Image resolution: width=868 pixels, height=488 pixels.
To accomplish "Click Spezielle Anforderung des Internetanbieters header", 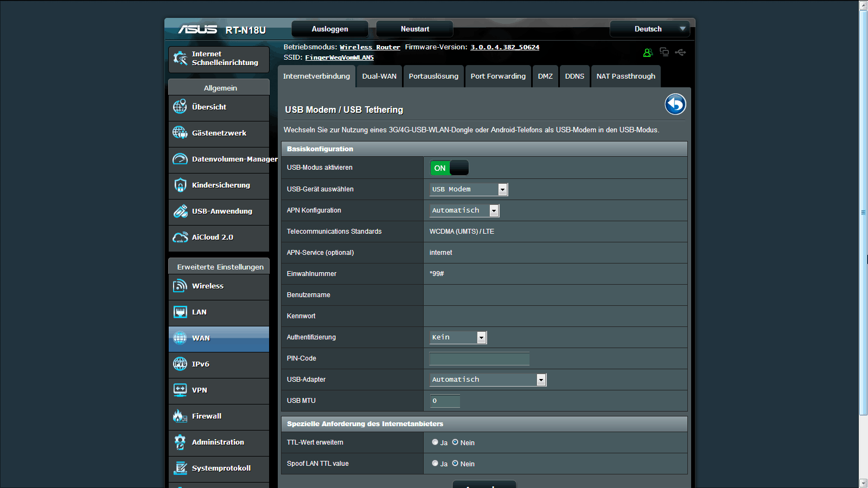I will pyautogui.click(x=484, y=424).
